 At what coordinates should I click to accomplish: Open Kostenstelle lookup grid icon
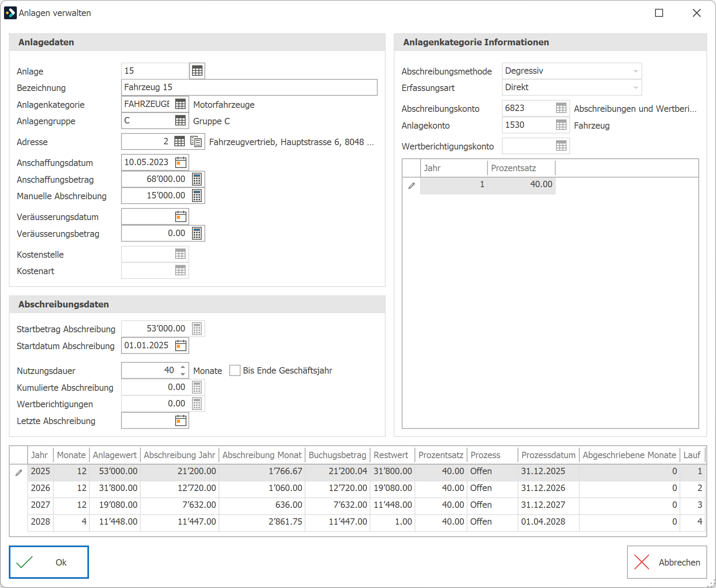[x=180, y=254]
